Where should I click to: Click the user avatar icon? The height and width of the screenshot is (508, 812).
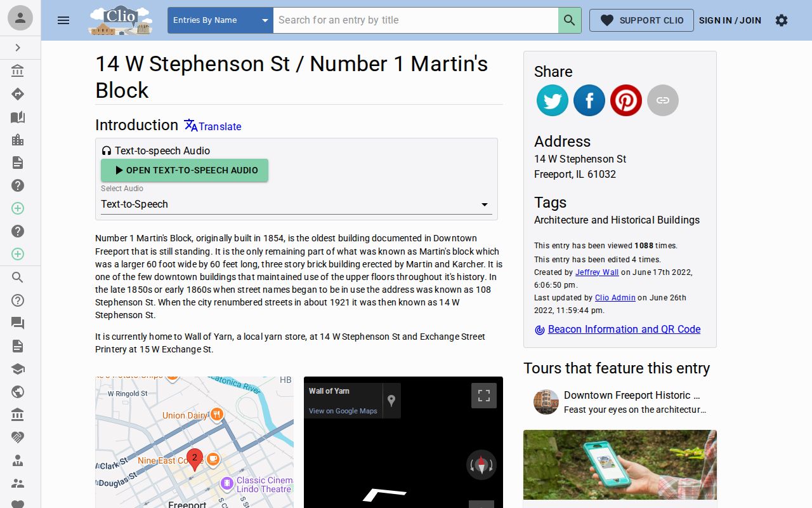(x=20, y=18)
